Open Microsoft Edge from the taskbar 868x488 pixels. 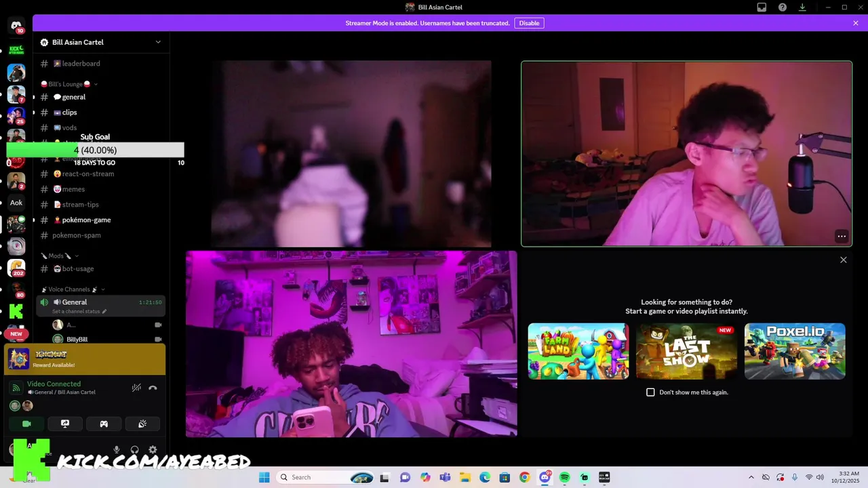[485, 477]
